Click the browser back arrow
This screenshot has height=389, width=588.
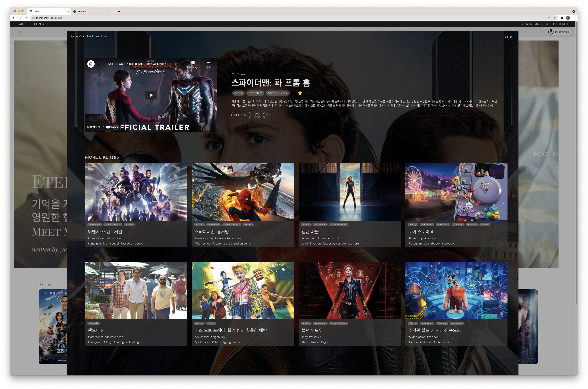tap(14, 18)
